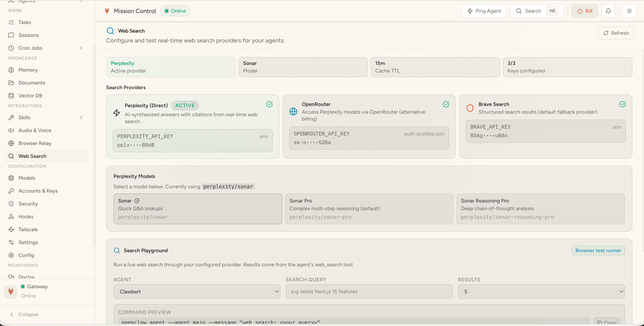Open the Accounts & Keys page
The image size is (644, 326).
(38, 191)
